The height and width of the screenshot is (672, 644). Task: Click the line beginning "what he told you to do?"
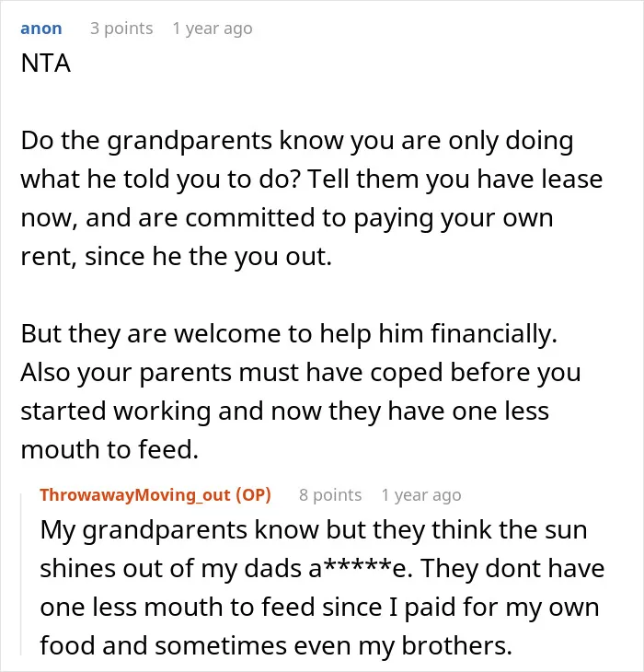(x=312, y=180)
